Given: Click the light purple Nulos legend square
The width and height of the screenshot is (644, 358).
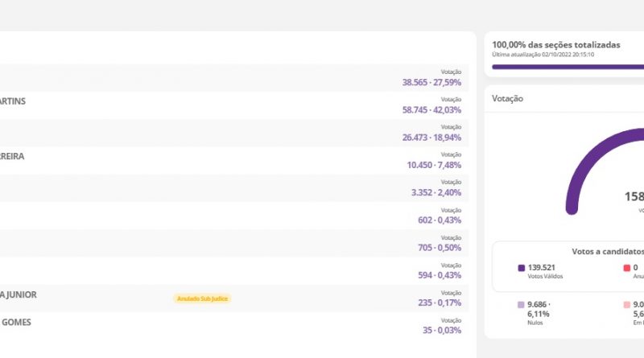Looking at the screenshot, I should point(521,306).
